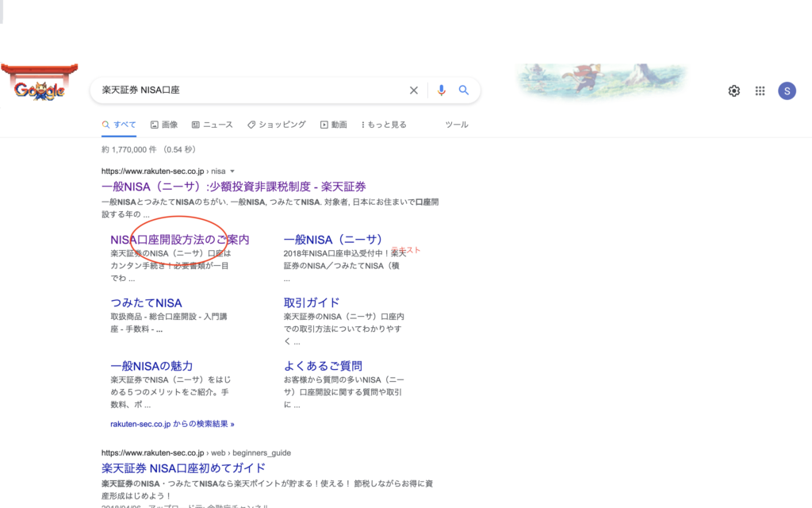The height and width of the screenshot is (508, 812).
Task: Switch to the ニュース news tab
Action: coord(213,125)
